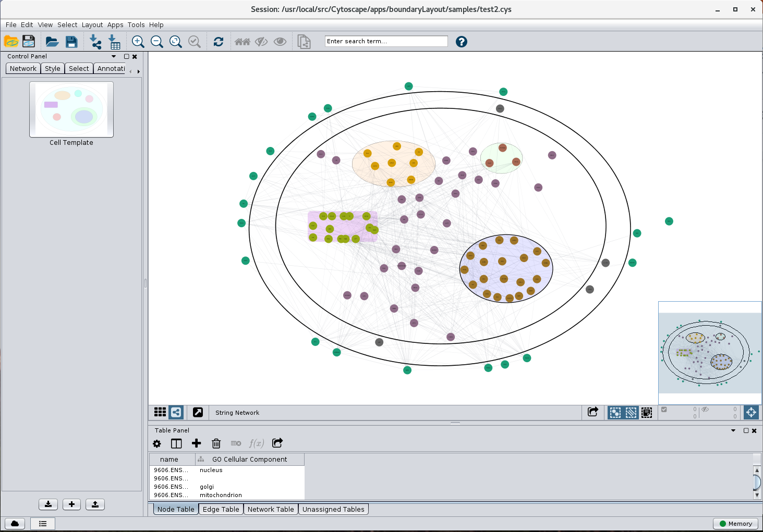The height and width of the screenshot is (532, 763).
Task: Toggle show all nodes eye icon
Action: 280,42
